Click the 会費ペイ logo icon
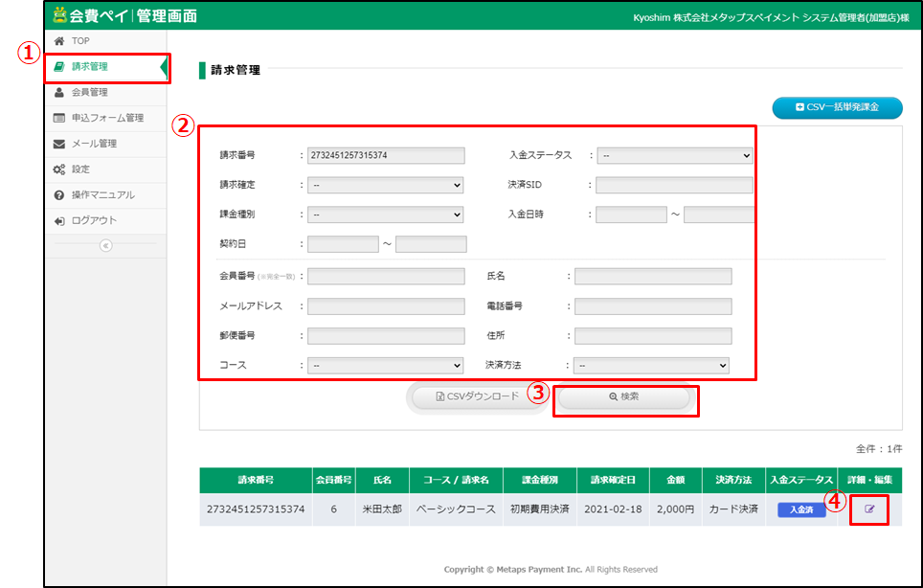Screen dimensions: 923x588 pos(60,15)
